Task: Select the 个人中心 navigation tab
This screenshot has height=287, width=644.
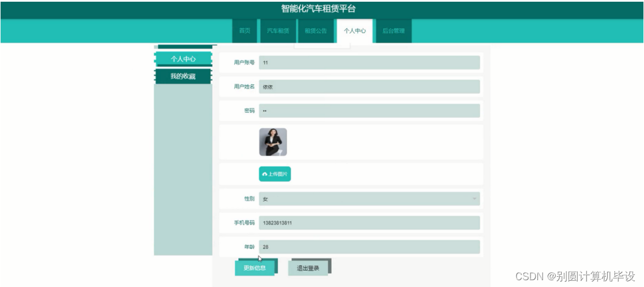Action: [x=354, y=31]
